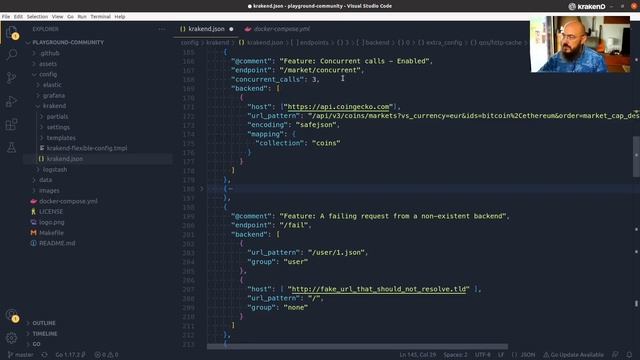This screenshot has width=640, height=360.
Task: Follow the https://api.coingecko.com link
Action: (x=338, y=107)
